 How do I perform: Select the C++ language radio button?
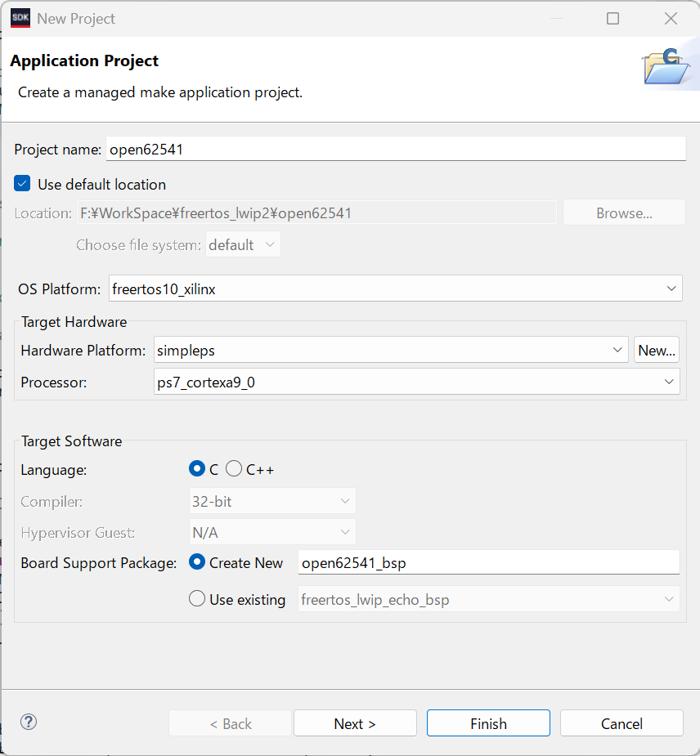coord(234,469)
